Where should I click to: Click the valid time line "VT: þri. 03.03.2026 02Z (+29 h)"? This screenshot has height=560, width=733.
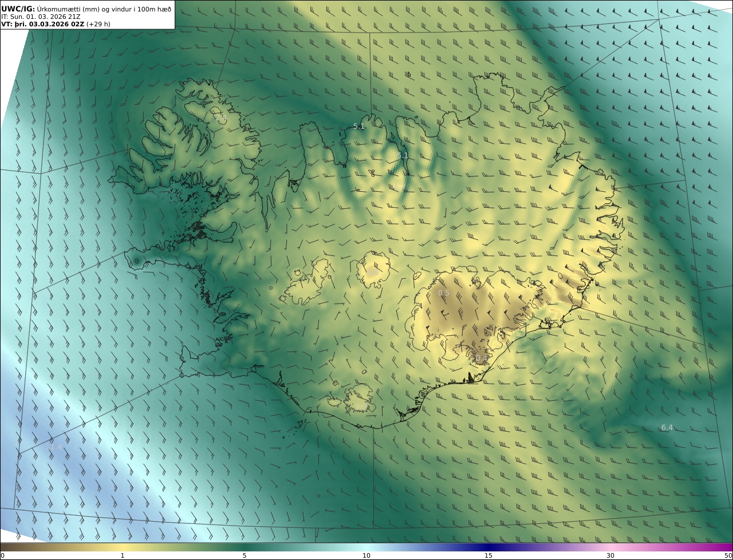click(56, 24)
